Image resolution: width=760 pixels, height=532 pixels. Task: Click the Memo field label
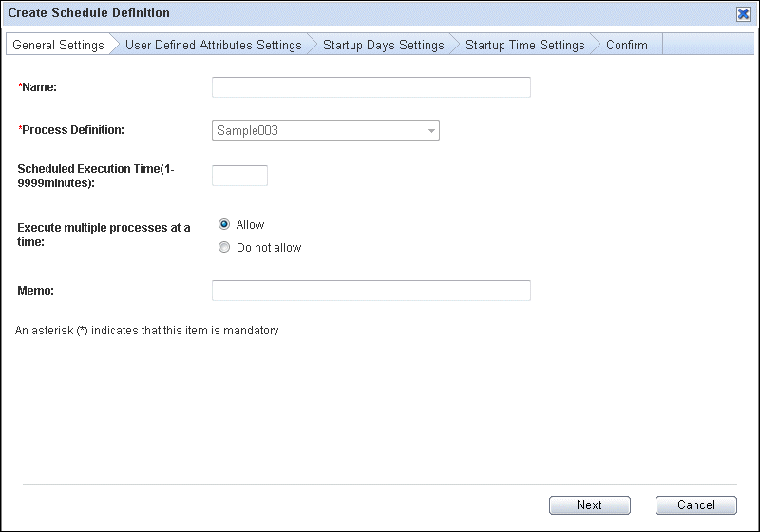click(35, 291)
